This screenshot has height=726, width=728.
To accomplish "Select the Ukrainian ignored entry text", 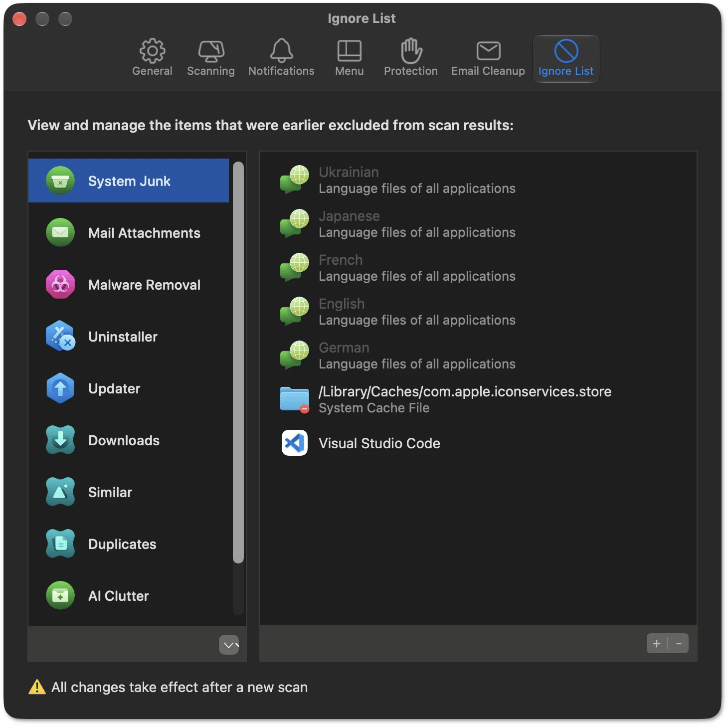I will (x=349, y=172).
